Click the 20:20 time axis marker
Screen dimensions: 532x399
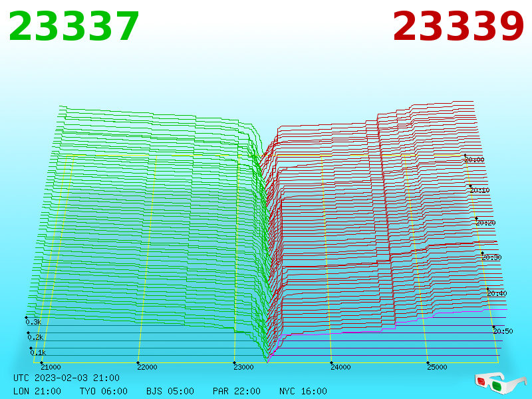pos(485,223)
